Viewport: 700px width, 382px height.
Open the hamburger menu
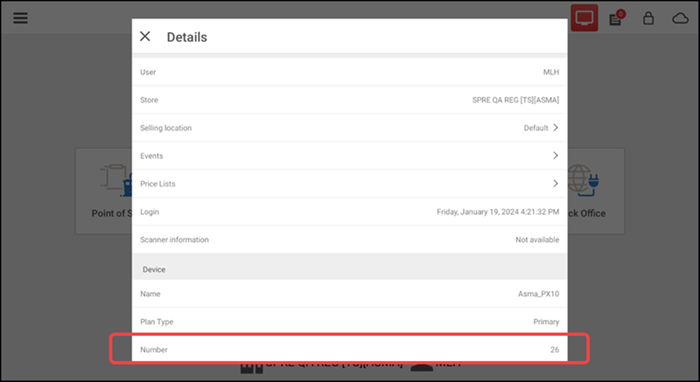point(20,18)
